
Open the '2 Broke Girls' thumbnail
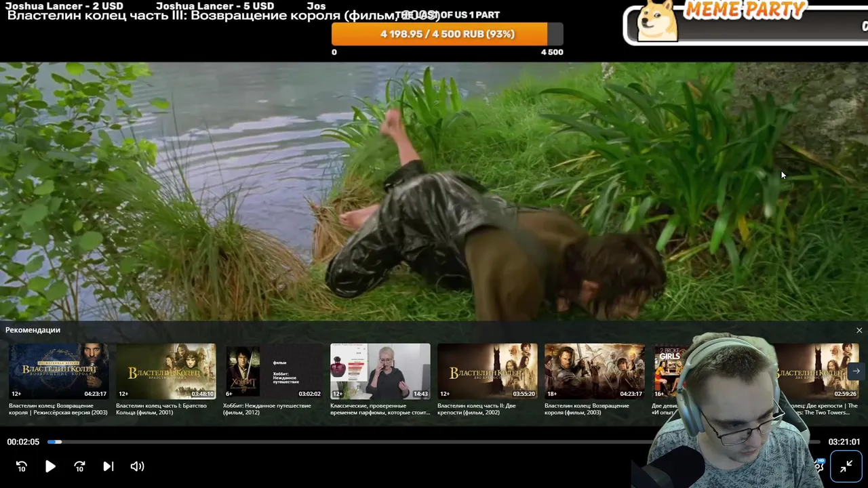coord(668,371)
